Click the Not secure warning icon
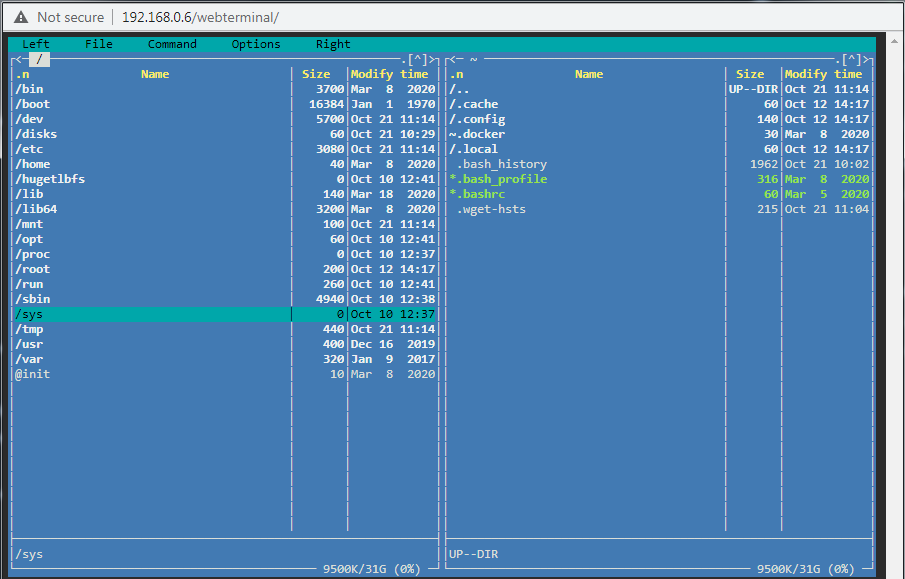Screen dimensions: 905x579 [x=21, y=17]
